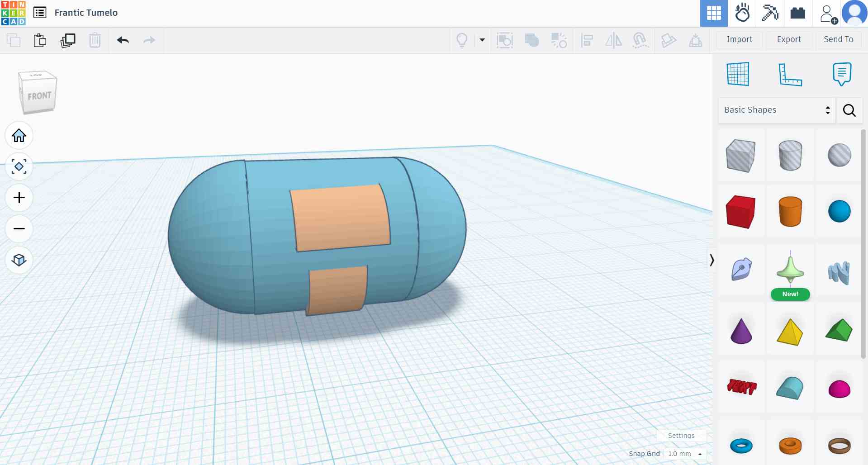
Task: Open Sim Lab from the header
Action: coord(742,13)
